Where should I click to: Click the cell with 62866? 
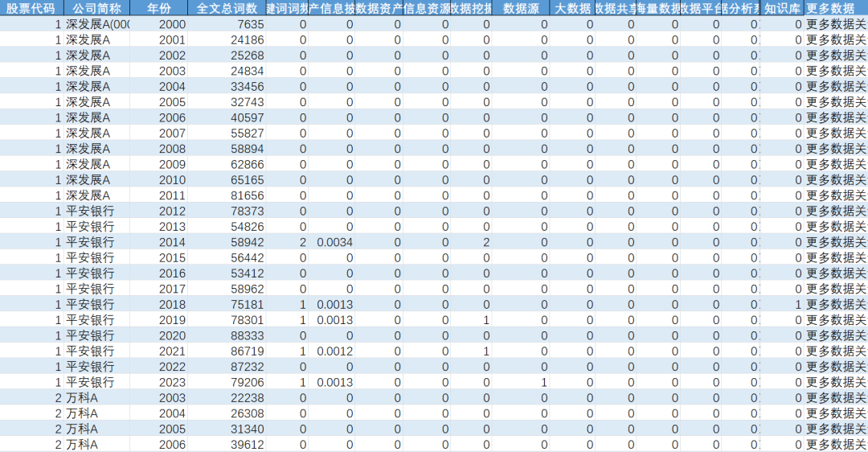(x=227, y=165)
